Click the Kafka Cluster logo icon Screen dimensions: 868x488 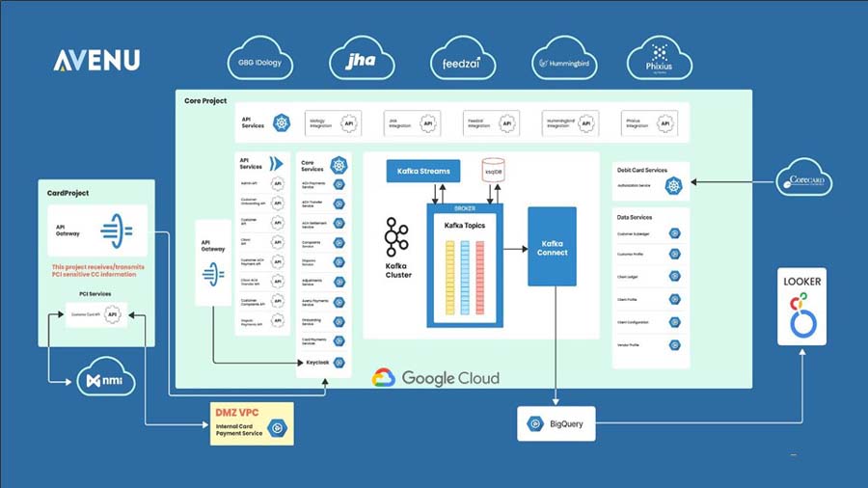click(396, 237)
